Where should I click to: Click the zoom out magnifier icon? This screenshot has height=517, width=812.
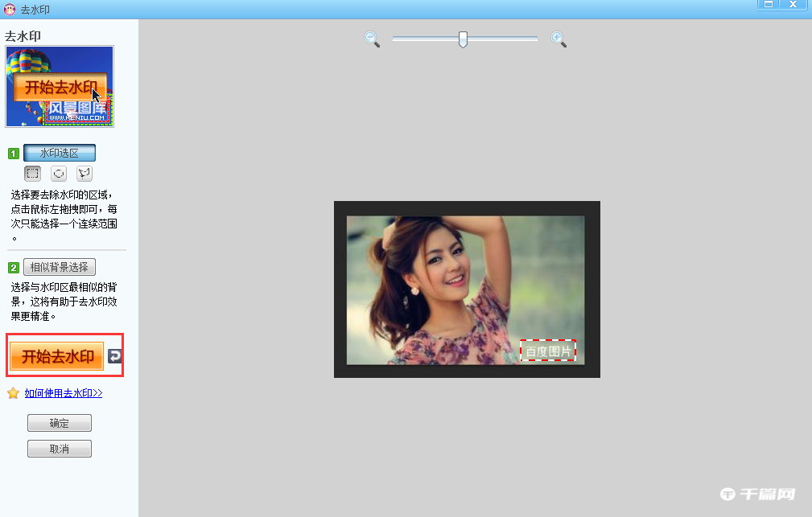[x=372, y=39]
